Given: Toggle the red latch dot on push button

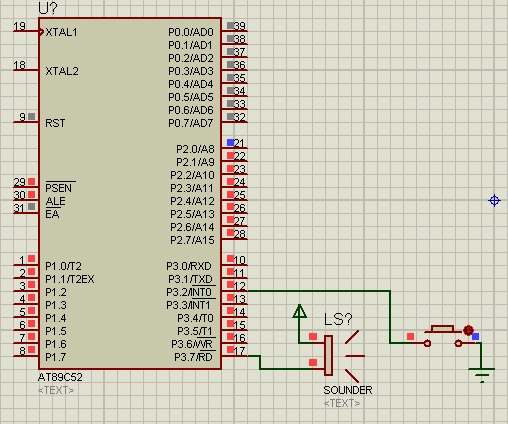Looking at the screenshot, I should 468,330.
